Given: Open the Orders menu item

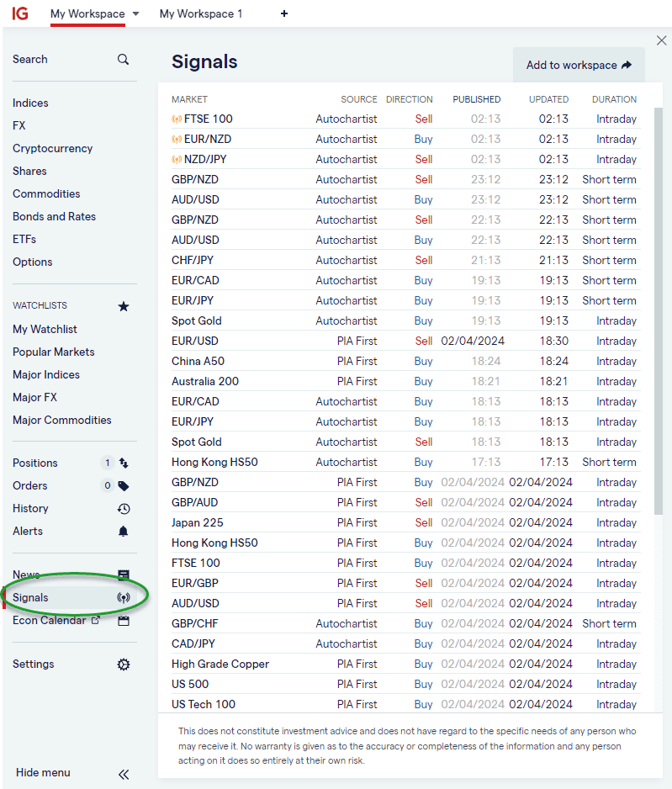Looking at the screenshot, I should click(30, 485).
